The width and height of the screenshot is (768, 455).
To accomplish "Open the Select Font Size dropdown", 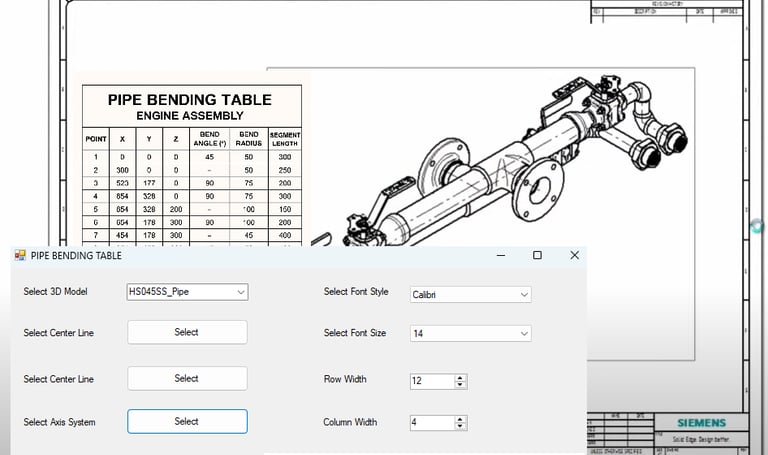I will click(x=470, y=334).
